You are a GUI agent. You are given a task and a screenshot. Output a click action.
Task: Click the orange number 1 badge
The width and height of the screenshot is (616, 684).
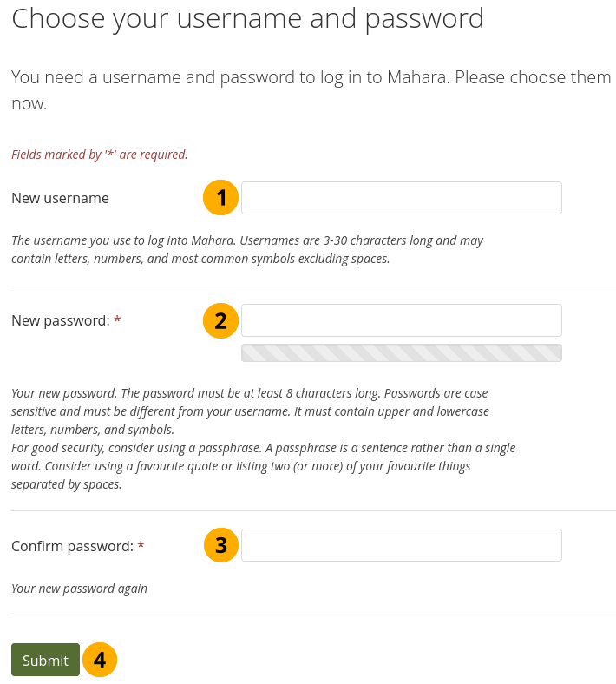click(220, 198)
